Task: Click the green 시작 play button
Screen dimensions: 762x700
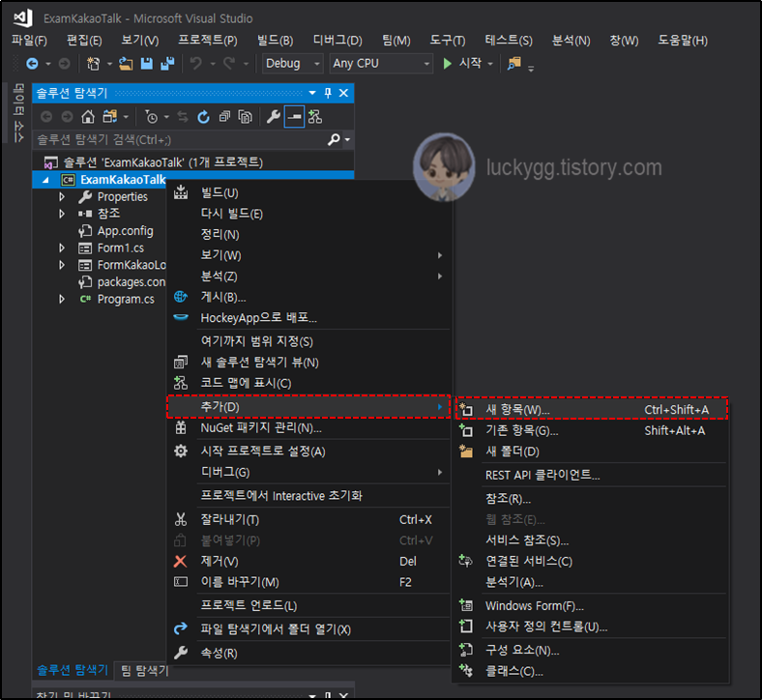Action: click(x=447, y=64)
